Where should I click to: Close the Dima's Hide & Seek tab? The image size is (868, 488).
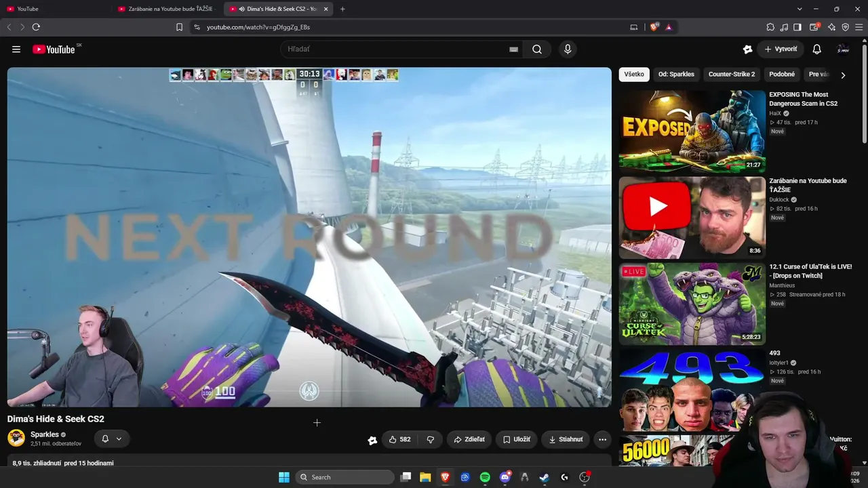(x=326, y=9)
